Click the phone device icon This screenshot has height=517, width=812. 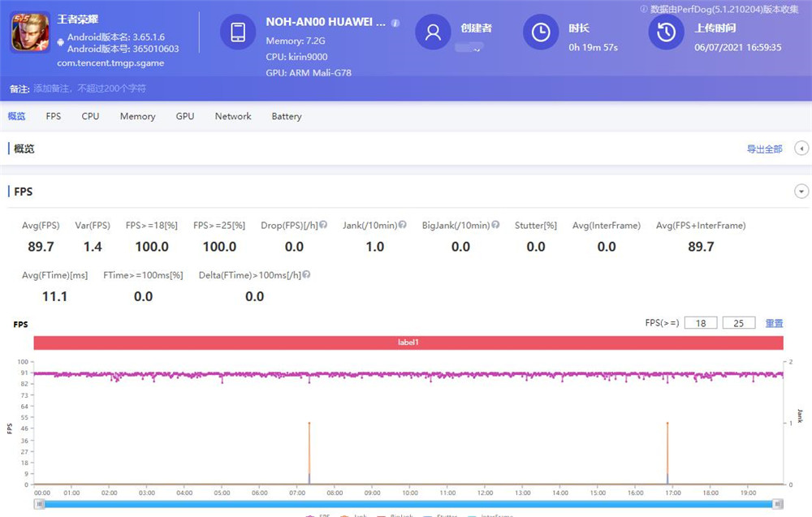click(238, 32)
